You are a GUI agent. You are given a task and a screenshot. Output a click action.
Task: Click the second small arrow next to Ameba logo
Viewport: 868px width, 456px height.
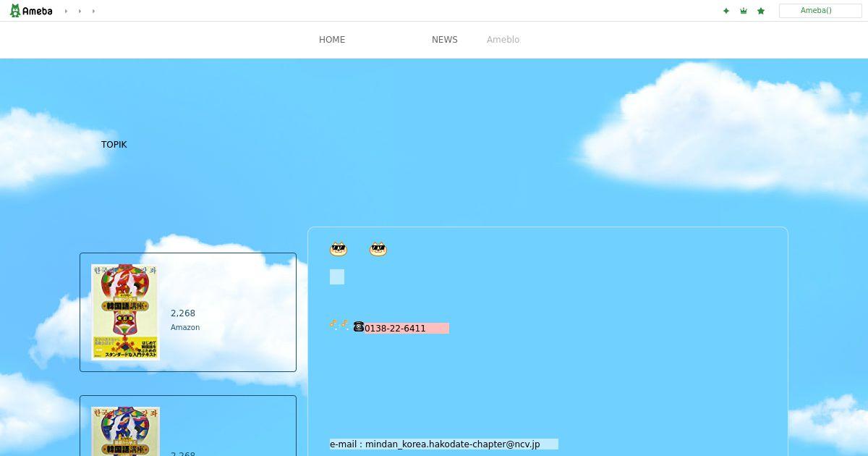[80, 11]
